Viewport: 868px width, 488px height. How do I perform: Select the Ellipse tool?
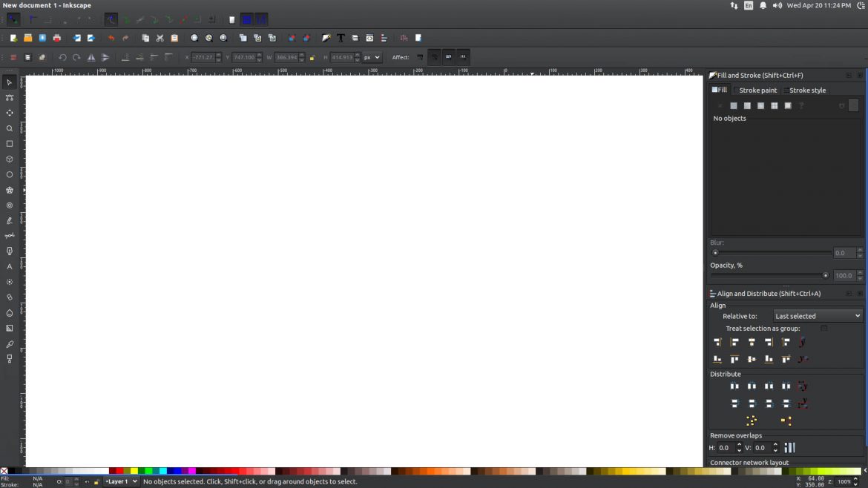click(10, 174)
